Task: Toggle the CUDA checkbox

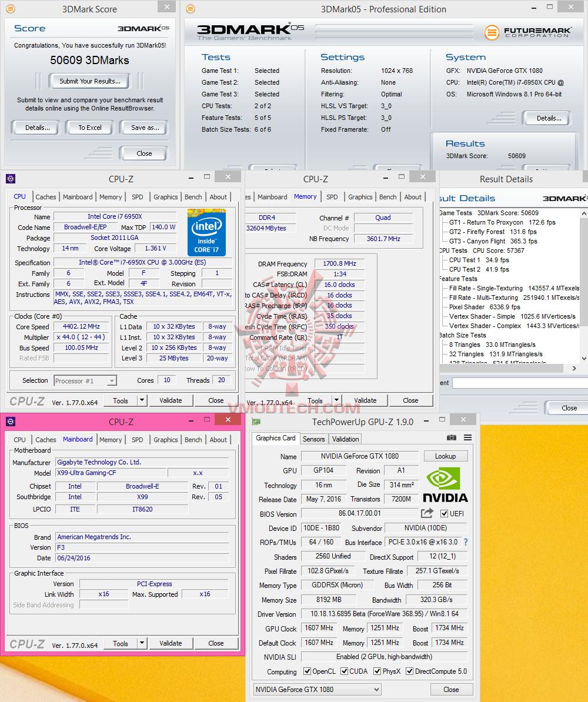Action: pyautogui.click(x=345, y=671)
